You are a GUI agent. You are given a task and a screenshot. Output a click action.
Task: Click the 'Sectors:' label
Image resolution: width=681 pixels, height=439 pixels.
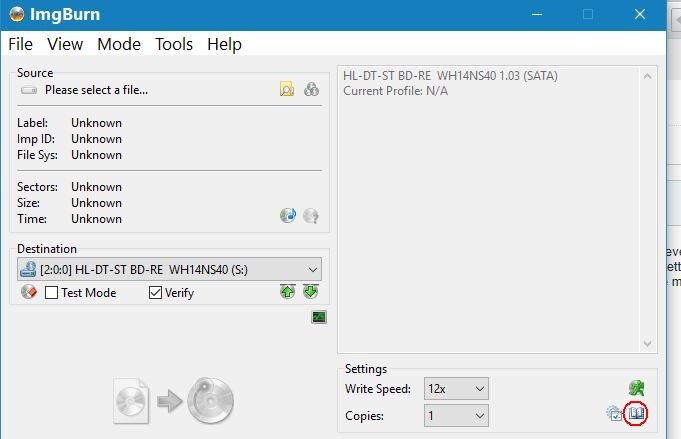37,187
